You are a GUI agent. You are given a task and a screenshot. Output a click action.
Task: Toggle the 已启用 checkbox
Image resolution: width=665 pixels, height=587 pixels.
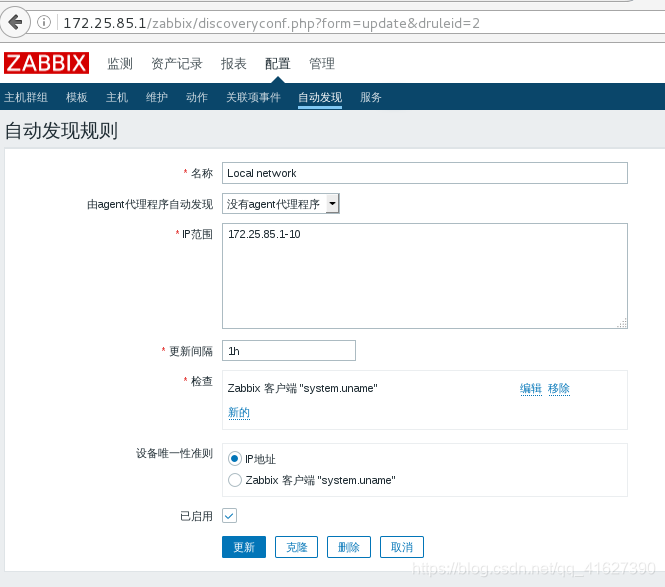click(229, 516)
